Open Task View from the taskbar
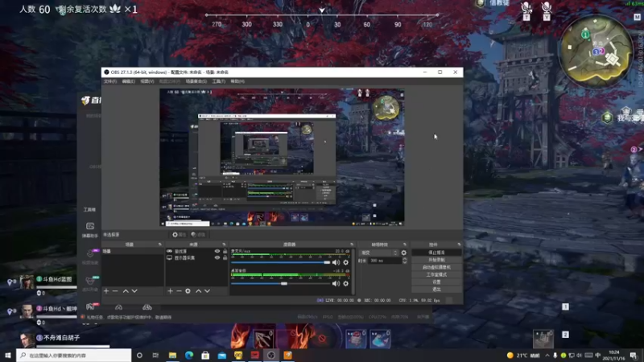Screen dimensions: 644x362 [x=155, y=355]
